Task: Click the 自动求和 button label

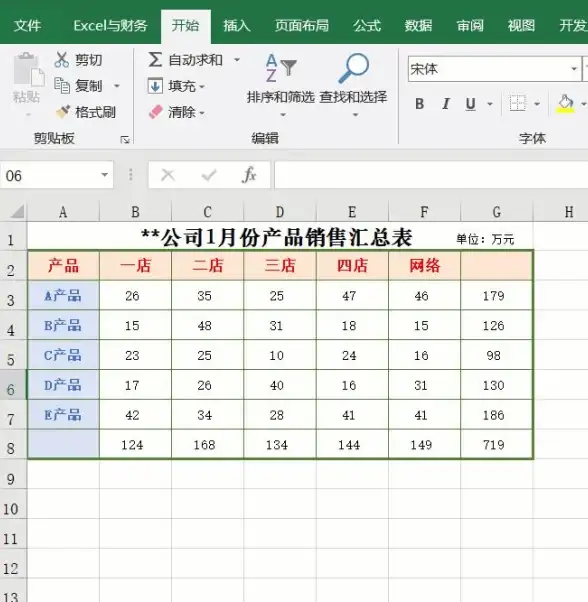Action: [196, 60]
